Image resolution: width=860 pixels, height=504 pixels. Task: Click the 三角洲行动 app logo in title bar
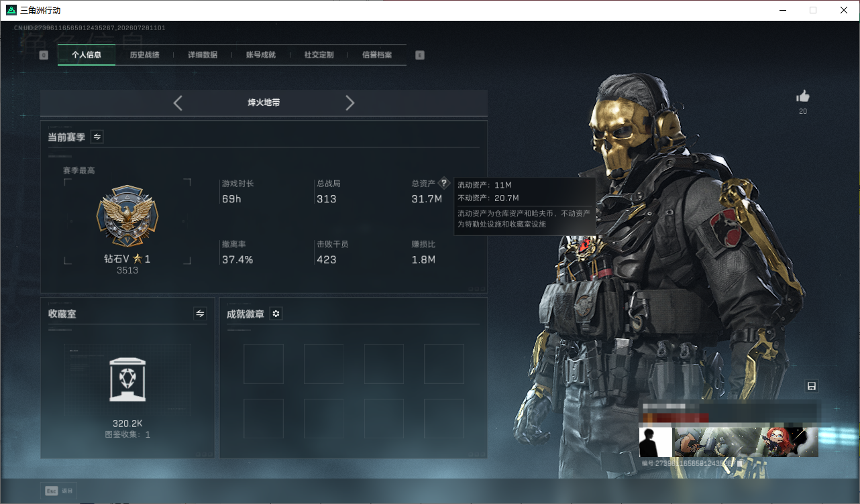pos(11,10)
